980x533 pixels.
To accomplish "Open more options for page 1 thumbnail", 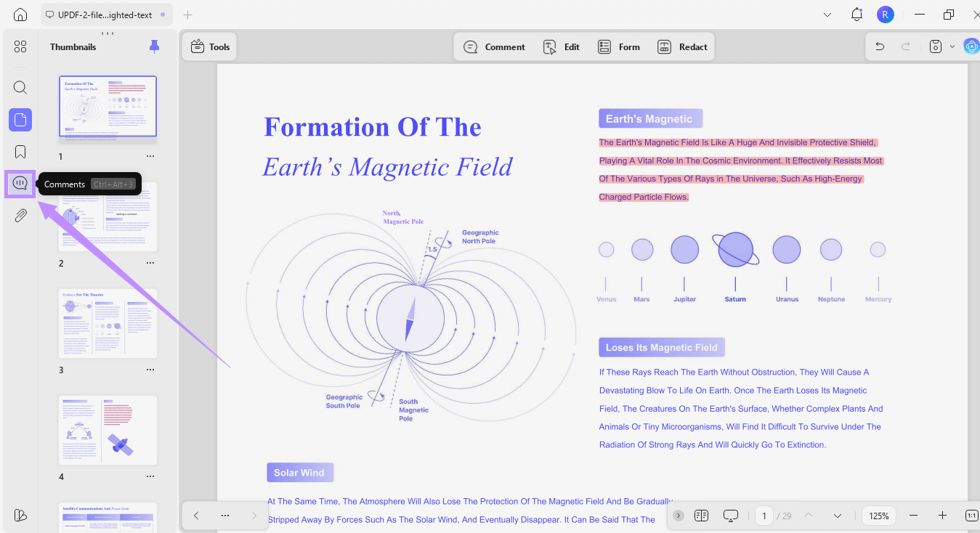I will 150,156.
